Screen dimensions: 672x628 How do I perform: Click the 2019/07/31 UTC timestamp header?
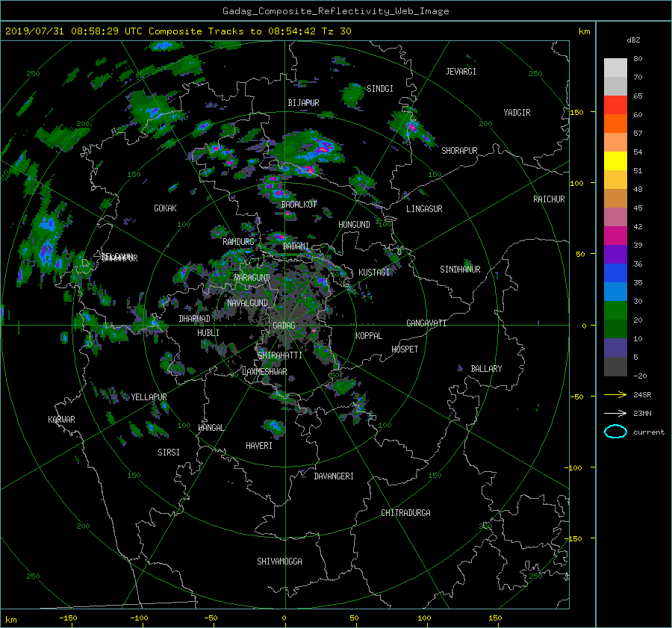tap(178, 31)
